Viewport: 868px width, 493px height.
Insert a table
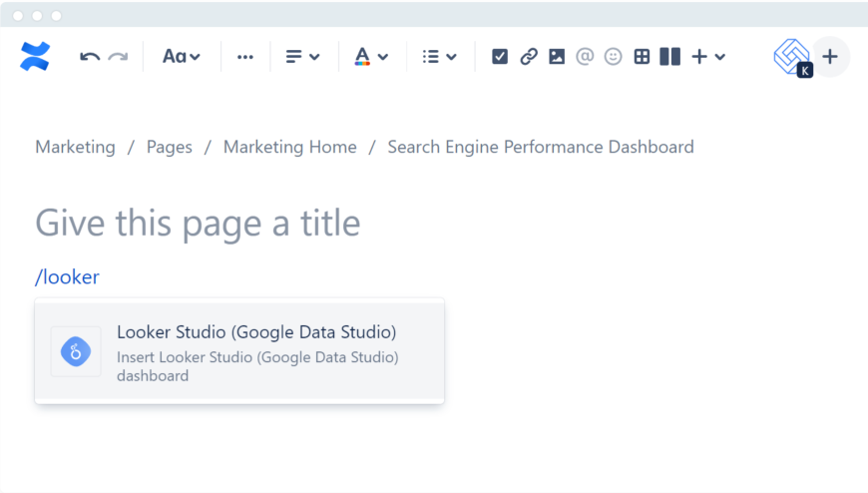pos(643,57)
